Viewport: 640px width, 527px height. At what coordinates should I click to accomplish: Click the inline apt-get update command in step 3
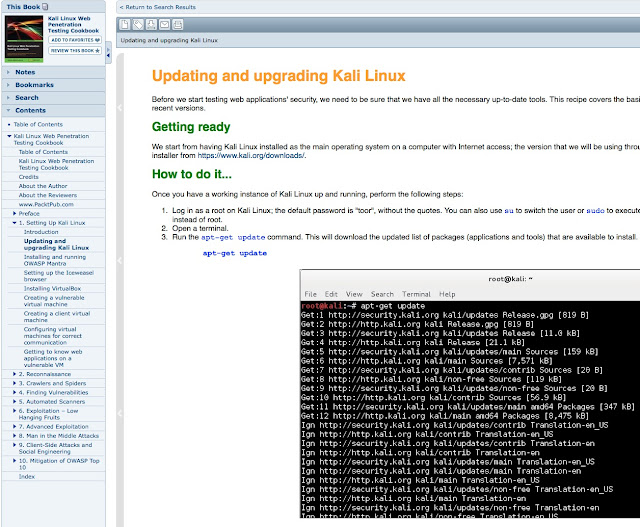click(233, 237)
